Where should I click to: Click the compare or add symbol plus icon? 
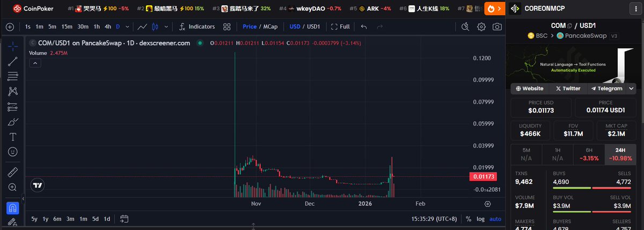coord(10,27)
